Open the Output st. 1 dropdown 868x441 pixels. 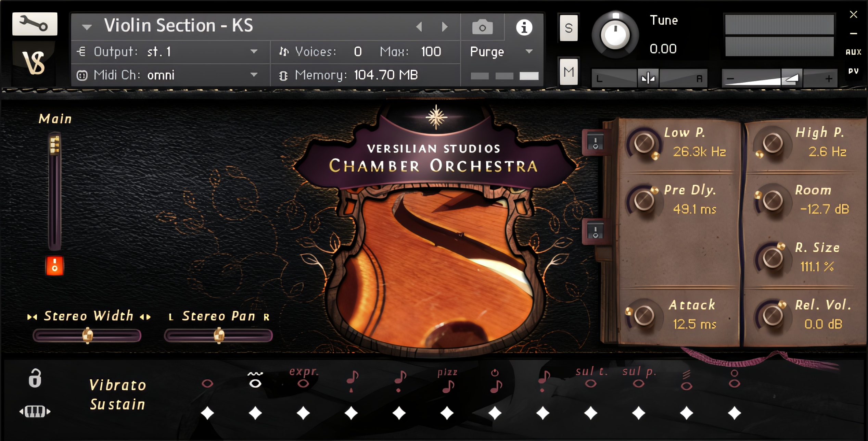pyautogui.click(x=254, y=52)
